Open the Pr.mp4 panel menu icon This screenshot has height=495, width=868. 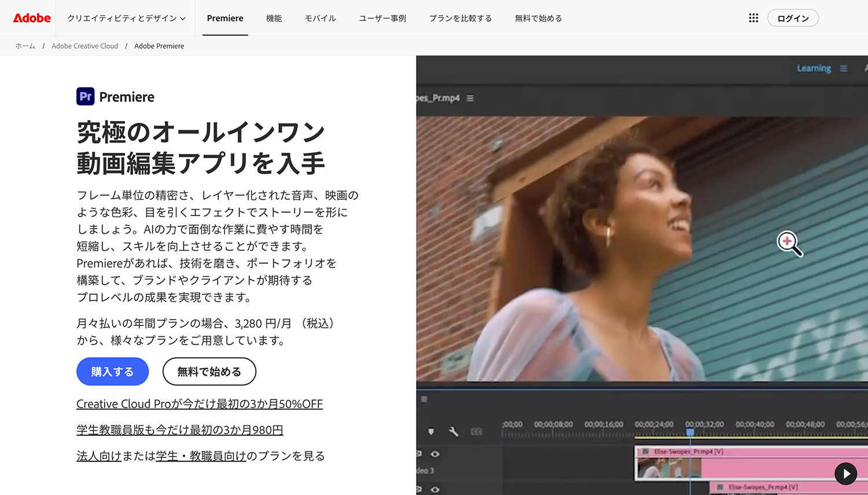coord(470,98)
